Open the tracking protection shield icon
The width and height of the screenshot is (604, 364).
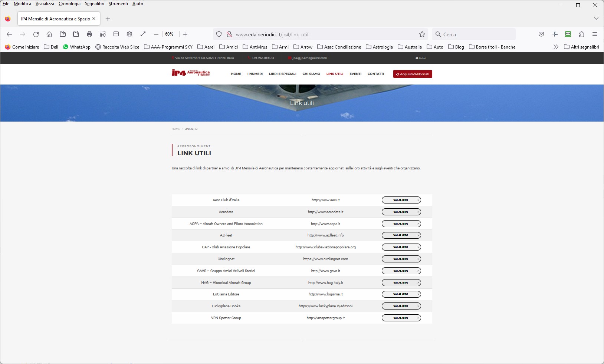tap(219, 34)
